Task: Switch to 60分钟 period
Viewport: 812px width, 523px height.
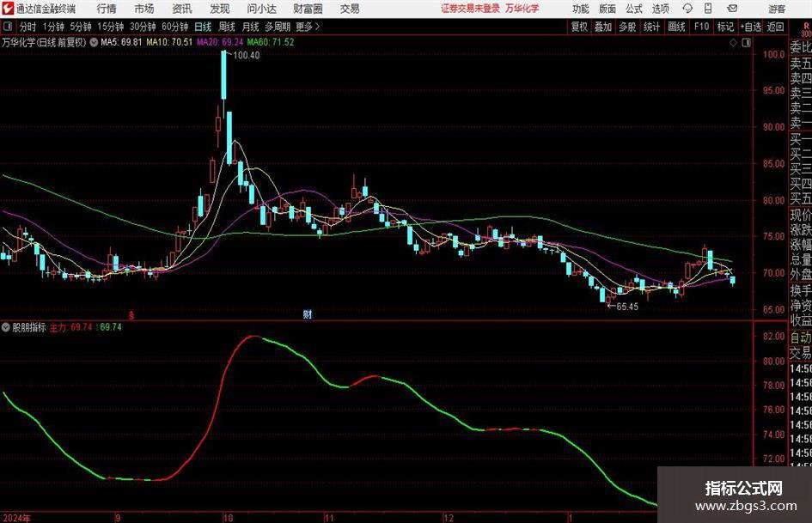Action: click(175, 27)
